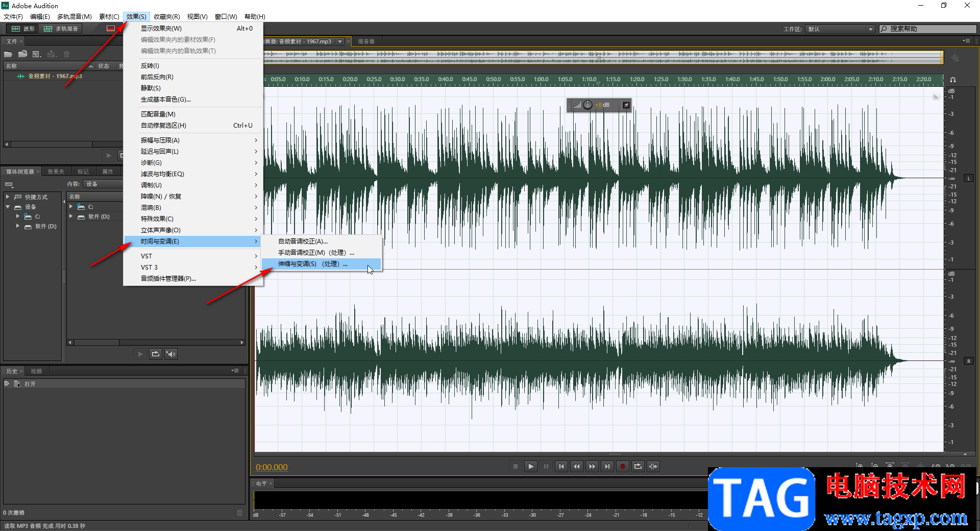Click the trash icon in Files panel
Viewport: 980px width, 531px height.
tap(66, 54)
